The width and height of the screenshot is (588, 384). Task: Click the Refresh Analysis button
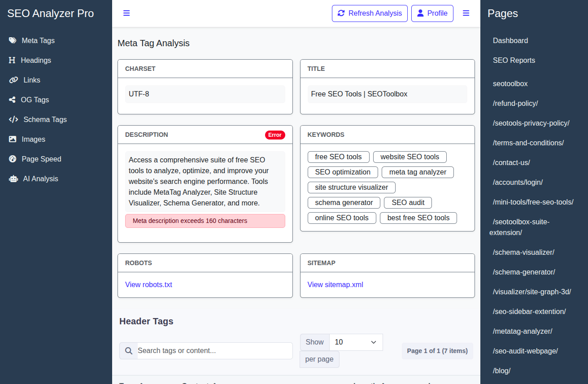pos(370,13)
